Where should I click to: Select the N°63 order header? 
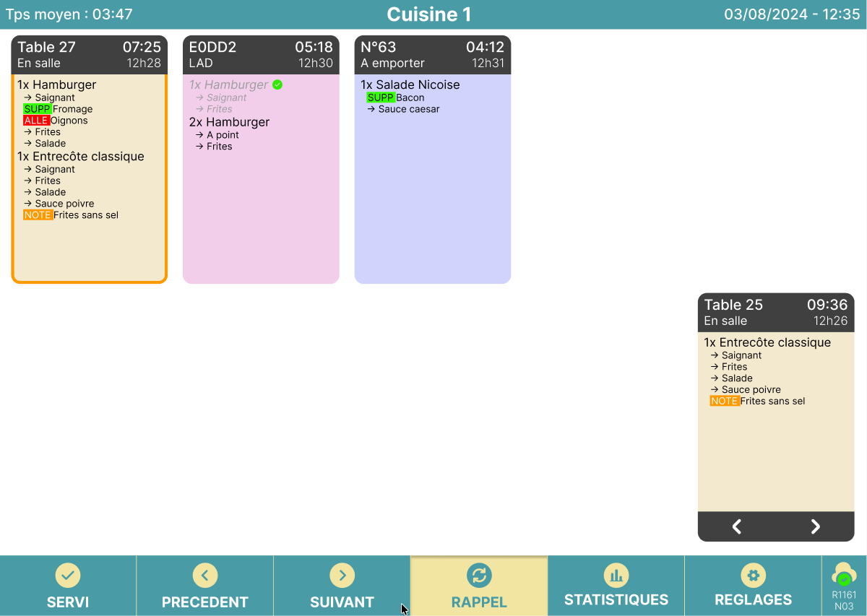click(433, 55)
